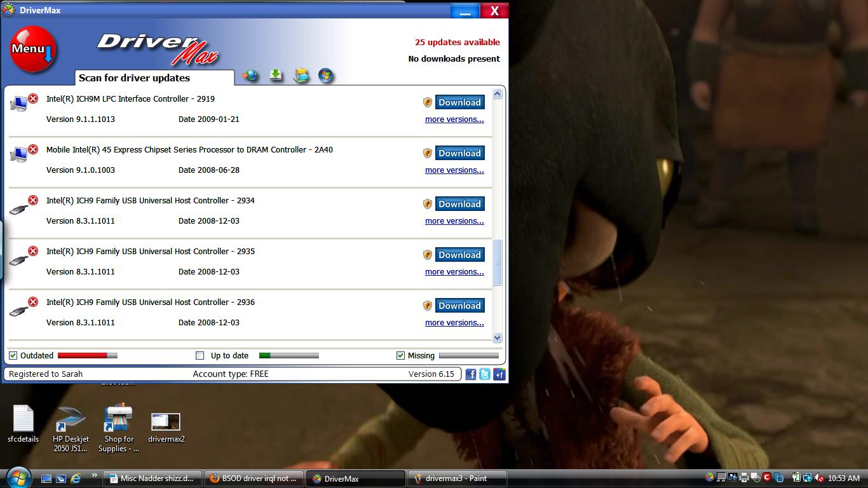Viewport: 868px width, 488px height.
Task: Click the Google +1 icon
Action: click(499, 374)
